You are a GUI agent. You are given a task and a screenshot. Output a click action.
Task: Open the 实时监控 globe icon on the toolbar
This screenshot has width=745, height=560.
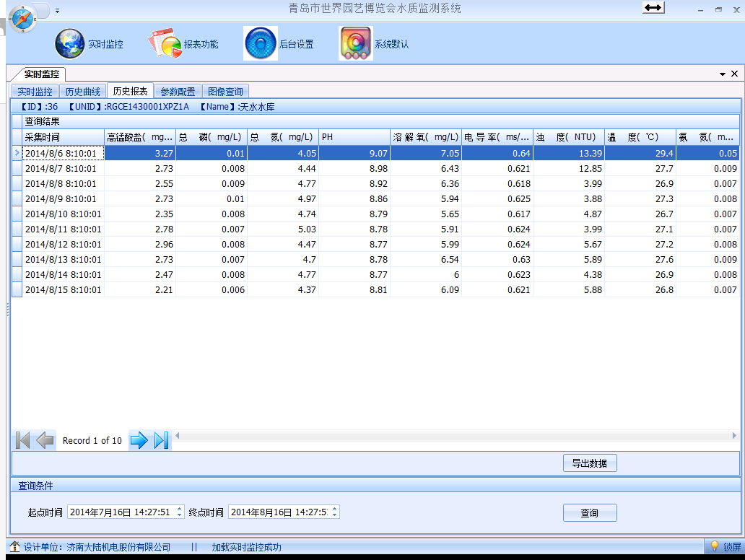point(69,43)
